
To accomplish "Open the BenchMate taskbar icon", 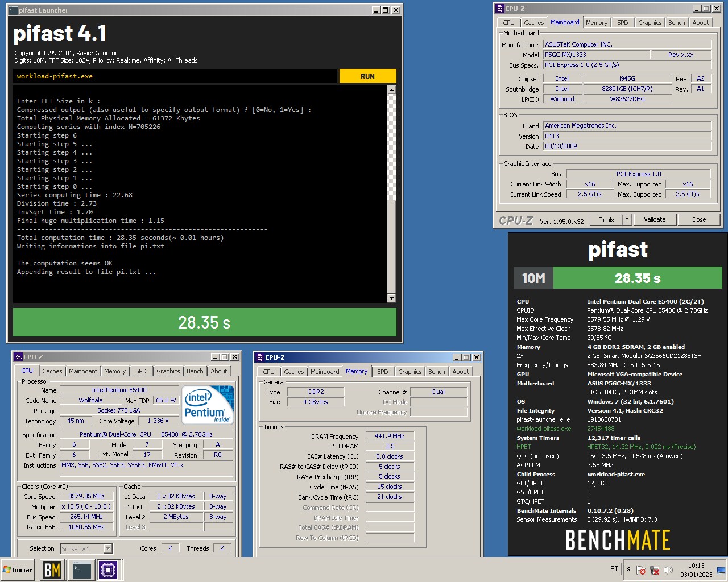I will (x=52, y=569).
